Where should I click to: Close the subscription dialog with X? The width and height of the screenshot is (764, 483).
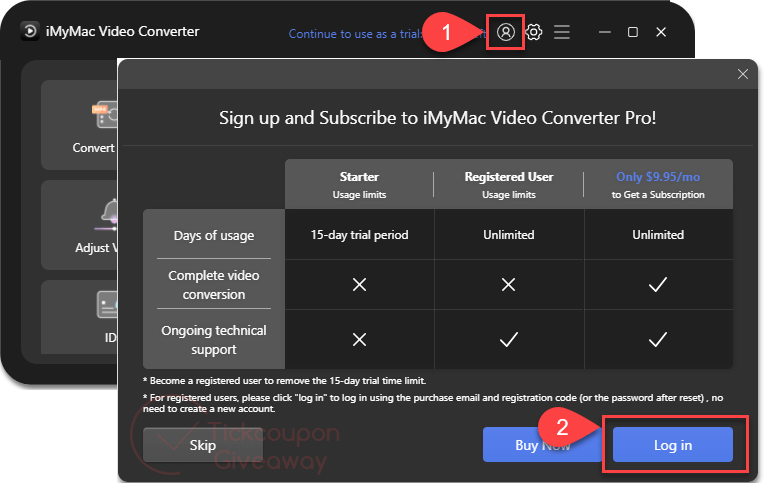[743, 74]
